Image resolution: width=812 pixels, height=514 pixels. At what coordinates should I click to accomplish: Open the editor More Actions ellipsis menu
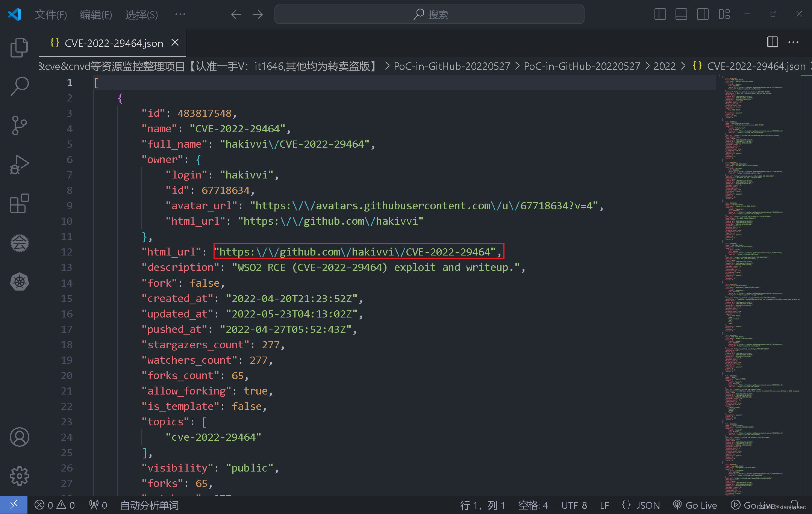tap(793, 42)
